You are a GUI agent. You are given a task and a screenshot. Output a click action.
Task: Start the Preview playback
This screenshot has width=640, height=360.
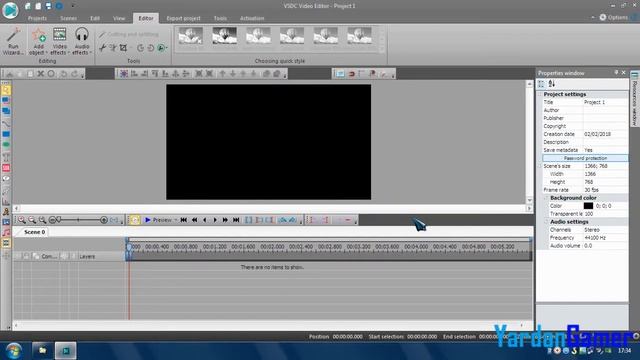point(158,220)
